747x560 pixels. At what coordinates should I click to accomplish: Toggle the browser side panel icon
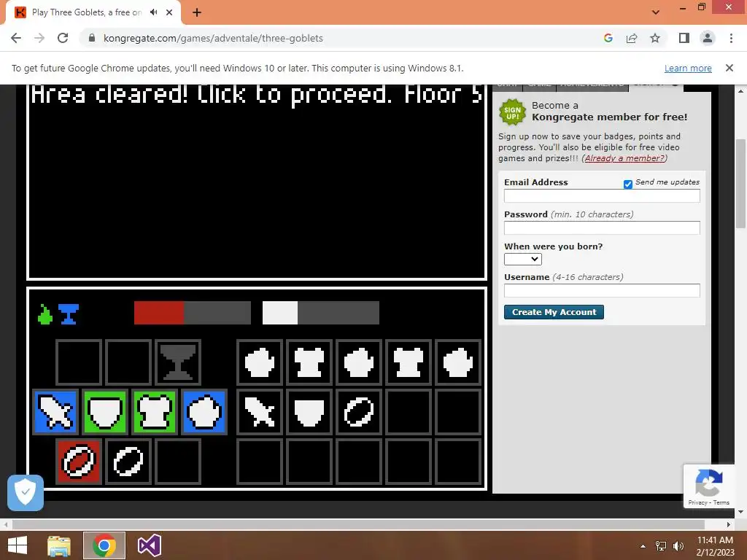[x=684, y=38]
